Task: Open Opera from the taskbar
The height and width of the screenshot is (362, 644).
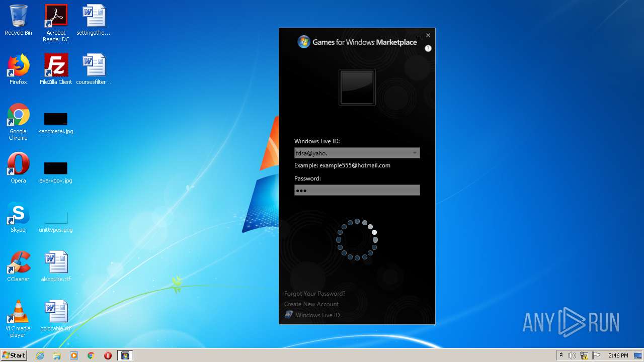Action: pyautogui.click(x=108, y=355)
